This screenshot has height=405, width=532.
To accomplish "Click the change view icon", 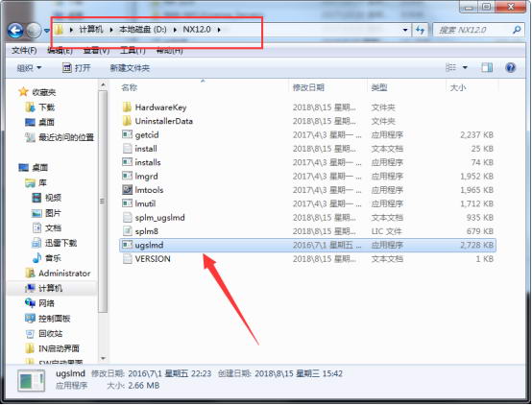I will click(x=450, y=67).
